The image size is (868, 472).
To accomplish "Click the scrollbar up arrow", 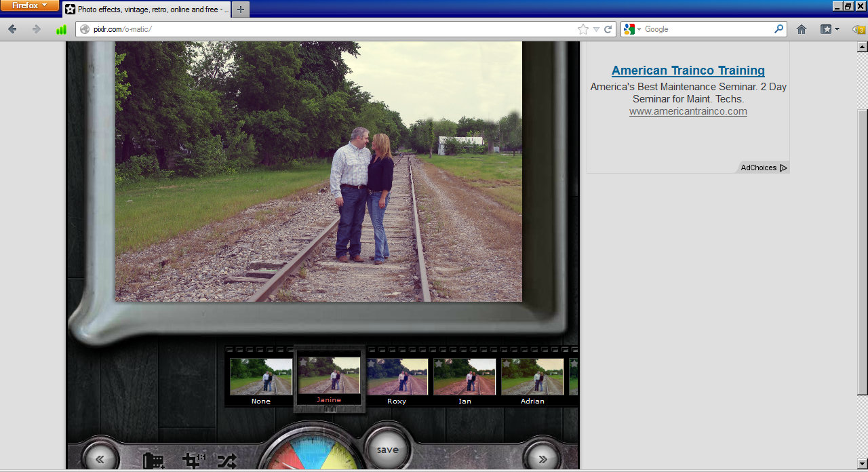I will (863, 47).
